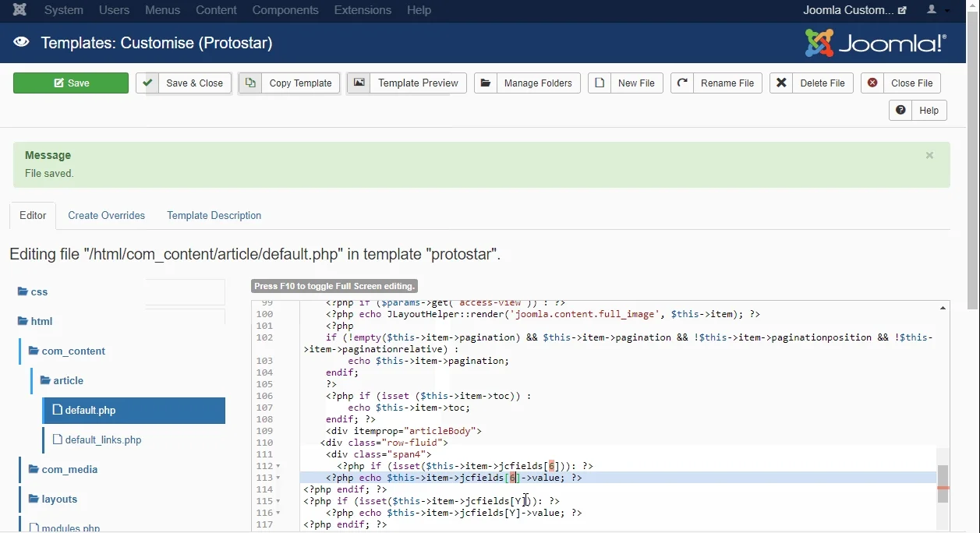Click the refresh icon on Rename File

(x=682, y=83)
